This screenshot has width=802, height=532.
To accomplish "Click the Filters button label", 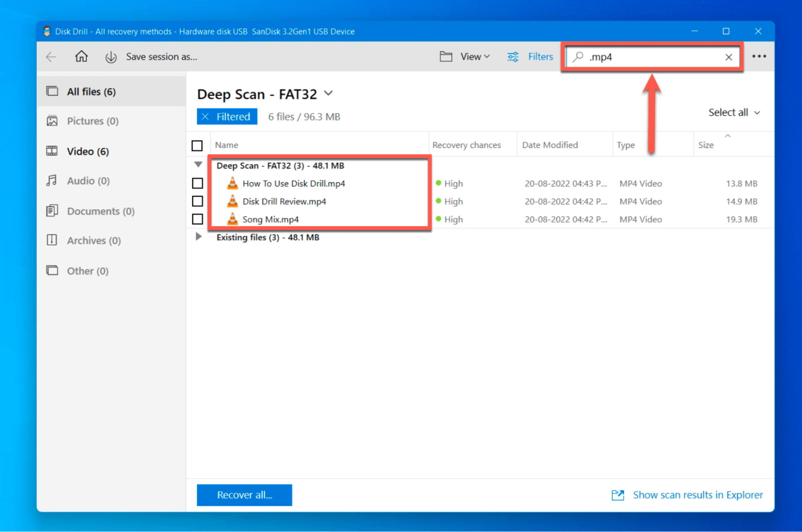I will click(x=540, y=57).
